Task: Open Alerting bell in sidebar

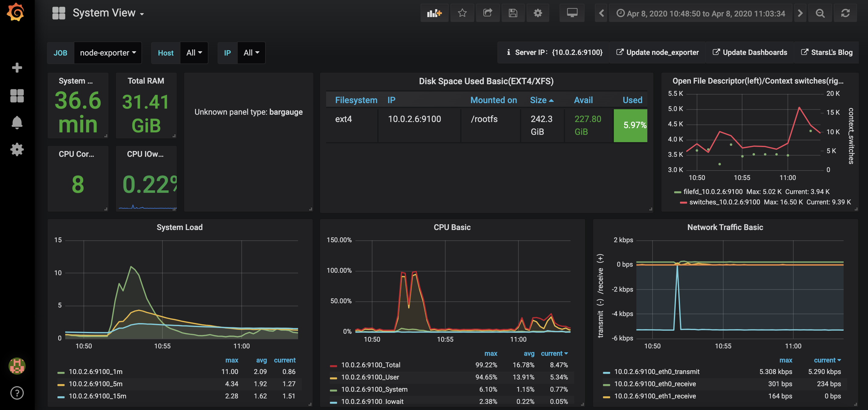Action: pos(17,123)
